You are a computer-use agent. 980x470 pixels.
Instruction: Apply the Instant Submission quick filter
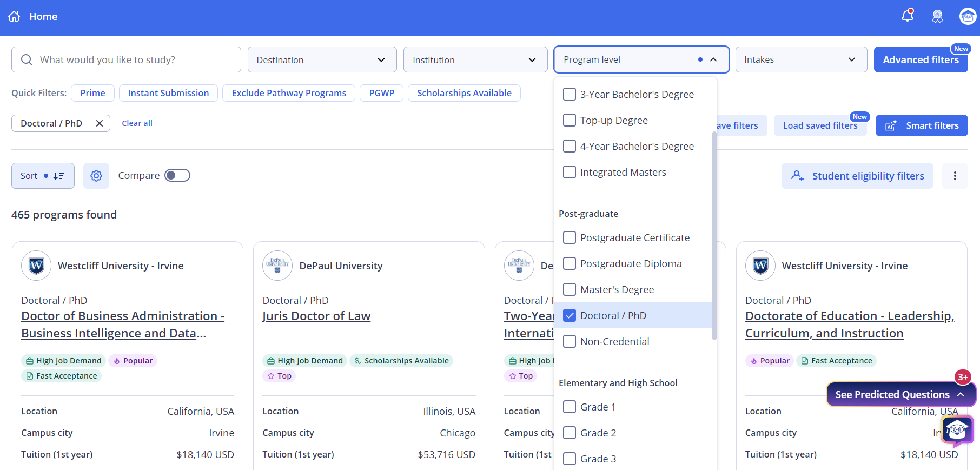pos(168,93)
